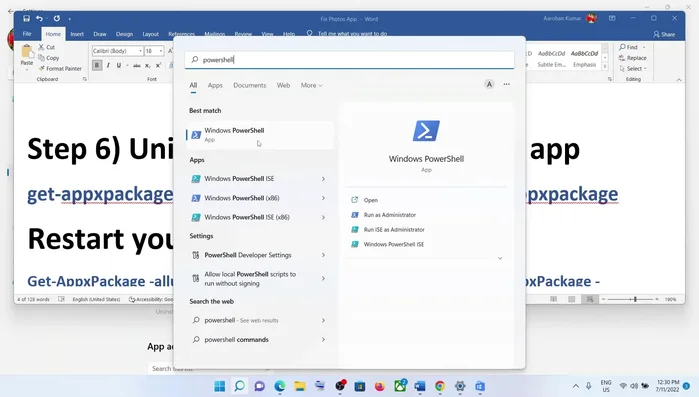Open Google Chrome from the taskbar

(440, 386)
